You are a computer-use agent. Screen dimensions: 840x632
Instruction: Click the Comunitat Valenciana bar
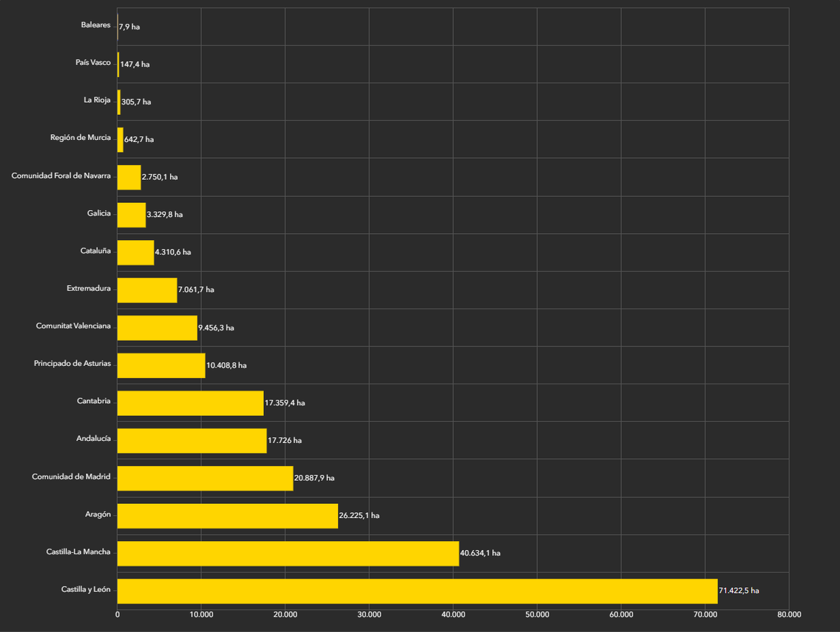[x=157, y=328]
